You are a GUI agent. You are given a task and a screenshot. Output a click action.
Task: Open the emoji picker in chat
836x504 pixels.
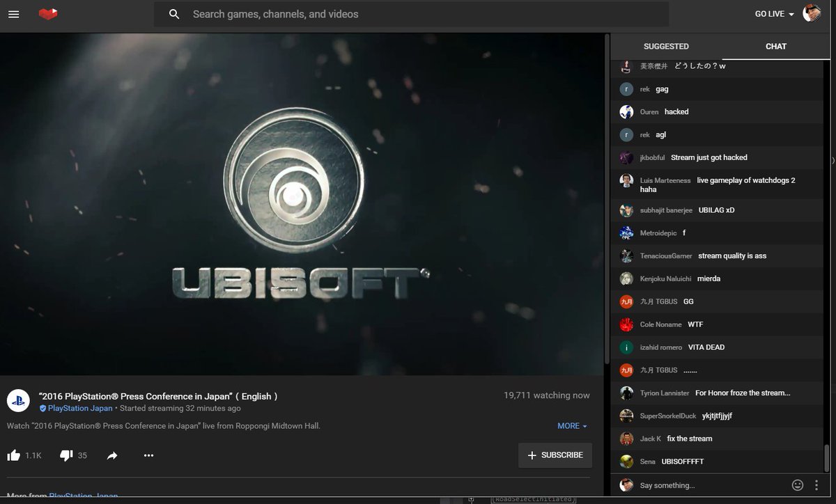tap(798, 485)
